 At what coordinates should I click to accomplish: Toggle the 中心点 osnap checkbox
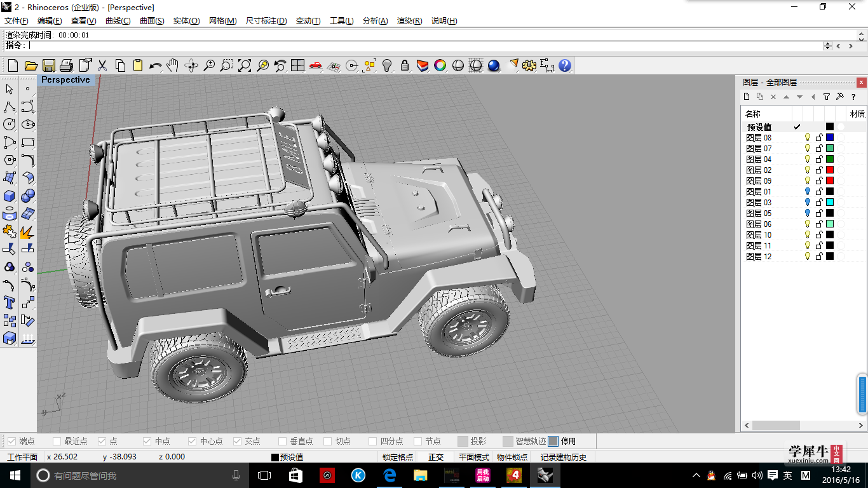tap(193, 441)
